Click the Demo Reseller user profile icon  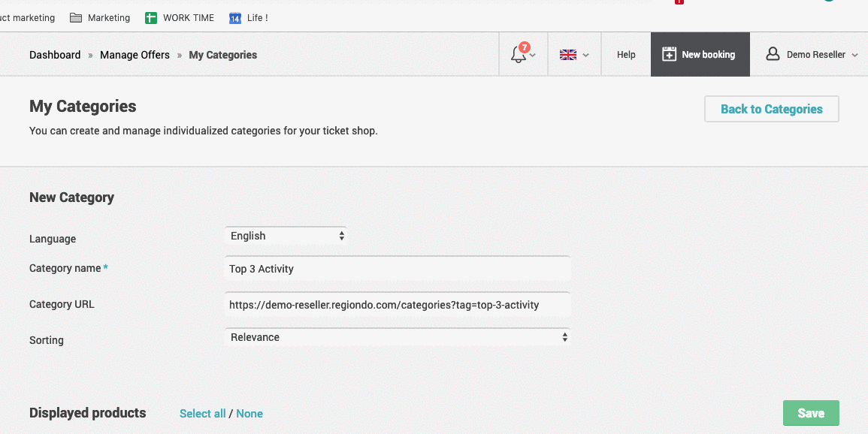coord(773,54)
